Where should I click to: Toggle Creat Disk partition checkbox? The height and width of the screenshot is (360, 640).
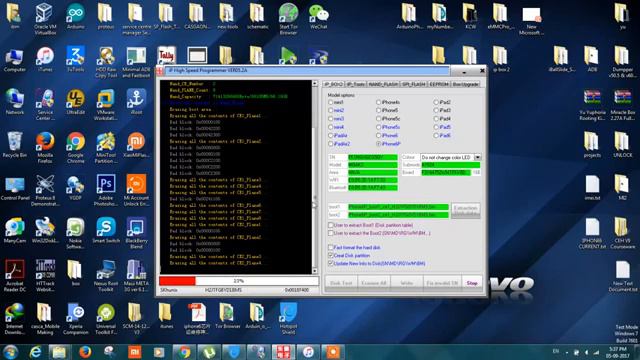point(331,256)
